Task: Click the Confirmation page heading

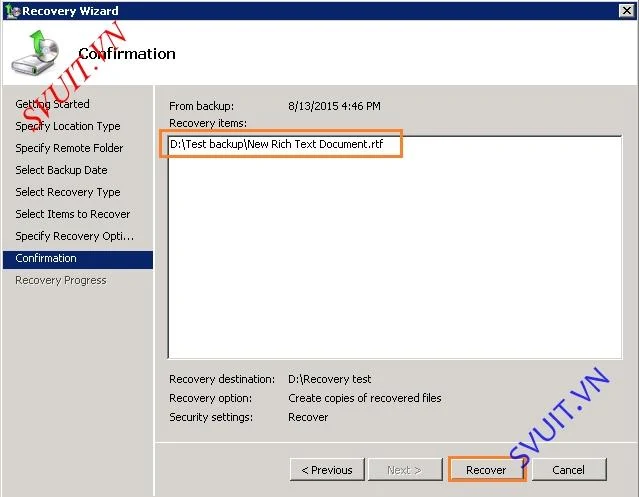Action: click(x=127, y=53)
